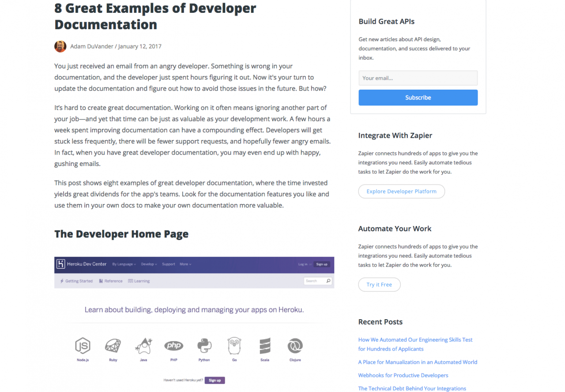Click the Scala language icon
The height and width of the screenshot is (392, 565).
[265, 346]
